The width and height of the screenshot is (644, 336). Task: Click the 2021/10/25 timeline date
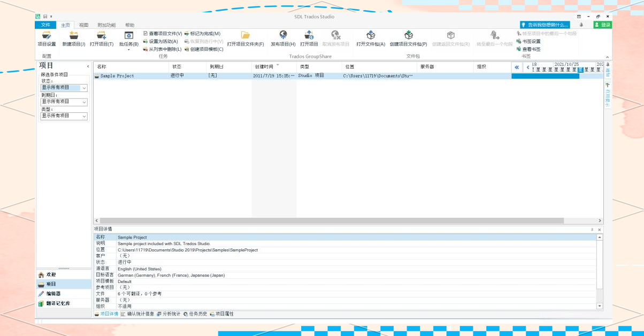tap(566, 64)
